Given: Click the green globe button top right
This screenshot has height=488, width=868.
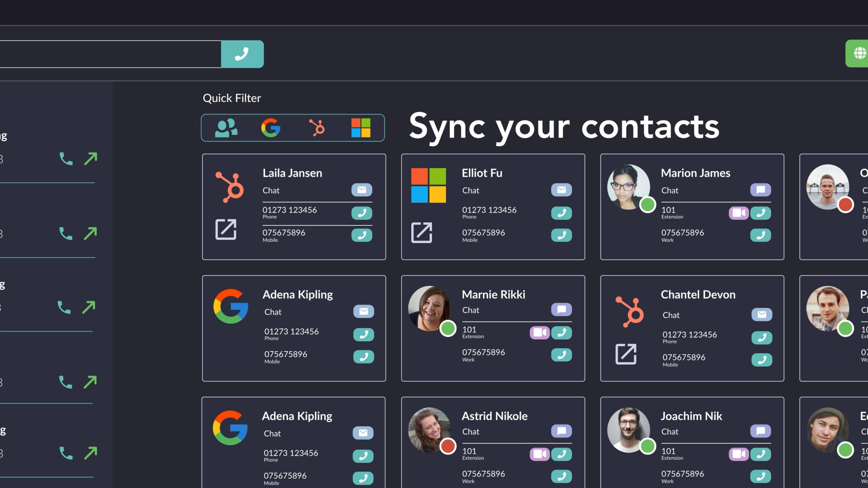Looking at the screenshot, I should point(860,54).
